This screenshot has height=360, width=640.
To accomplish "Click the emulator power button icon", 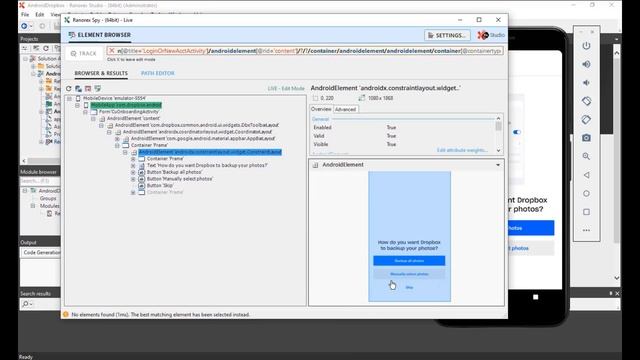I will click(586, 46).
